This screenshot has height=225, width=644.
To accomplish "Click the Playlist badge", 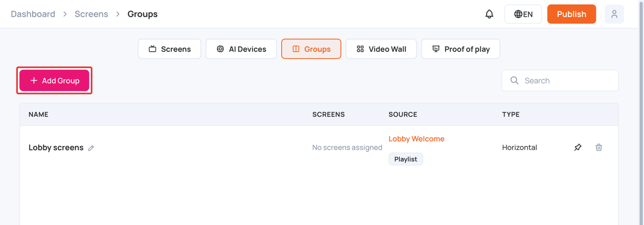I will pos(406,159).
